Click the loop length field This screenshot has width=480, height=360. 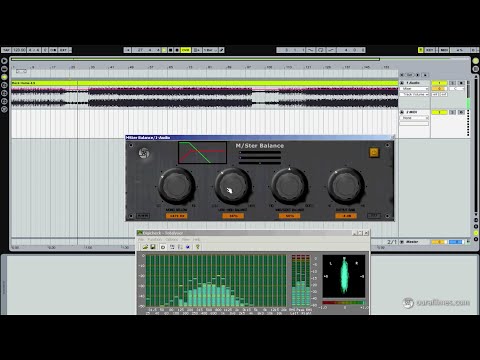[x=351, y=50]
